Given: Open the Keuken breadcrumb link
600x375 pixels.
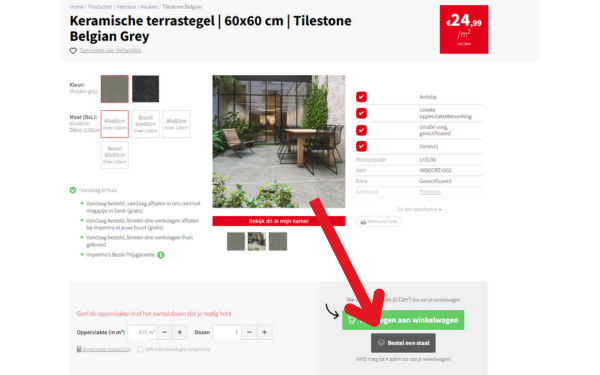Looking at the screenshot, I should [149, 7].
